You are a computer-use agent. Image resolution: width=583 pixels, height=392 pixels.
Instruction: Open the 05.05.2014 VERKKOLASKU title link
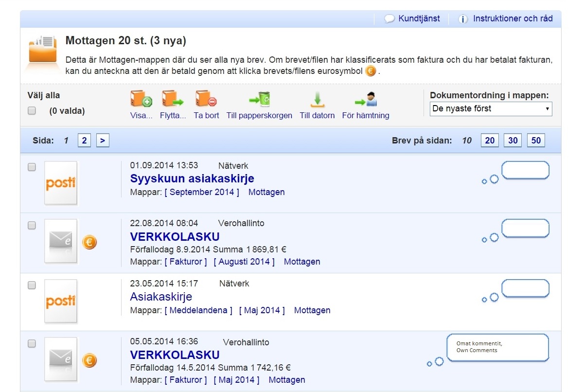tap(175, 355)
